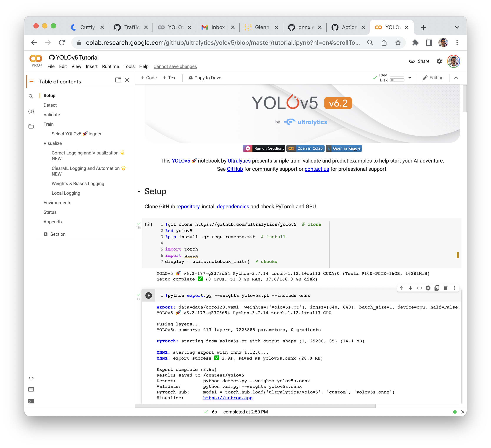Click Copy to Drive button
The width and height of the screenshot is (491, 448).
(205, 78)
